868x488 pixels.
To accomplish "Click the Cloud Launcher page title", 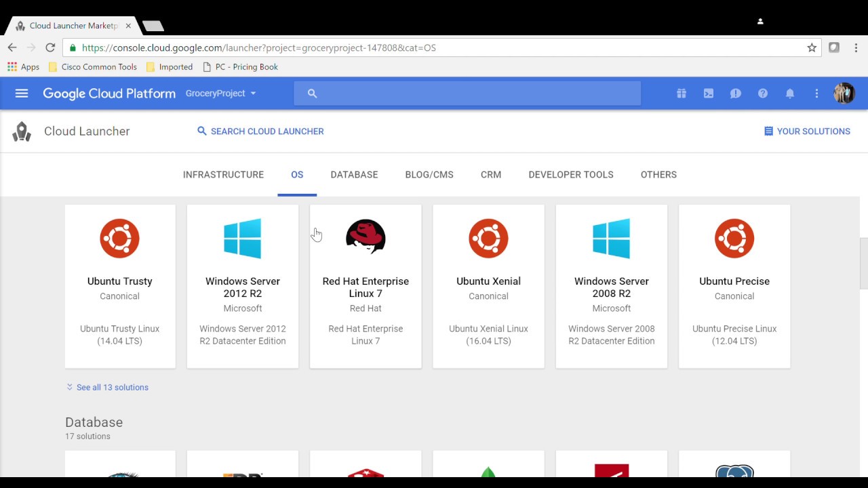I will click(x=87, y=131).
